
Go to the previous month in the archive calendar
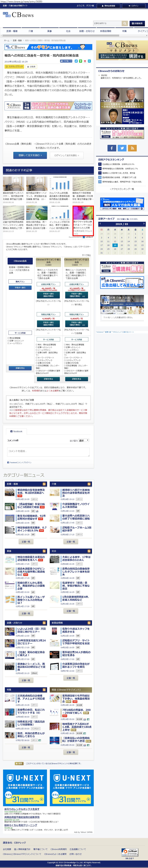click(100, 224)
